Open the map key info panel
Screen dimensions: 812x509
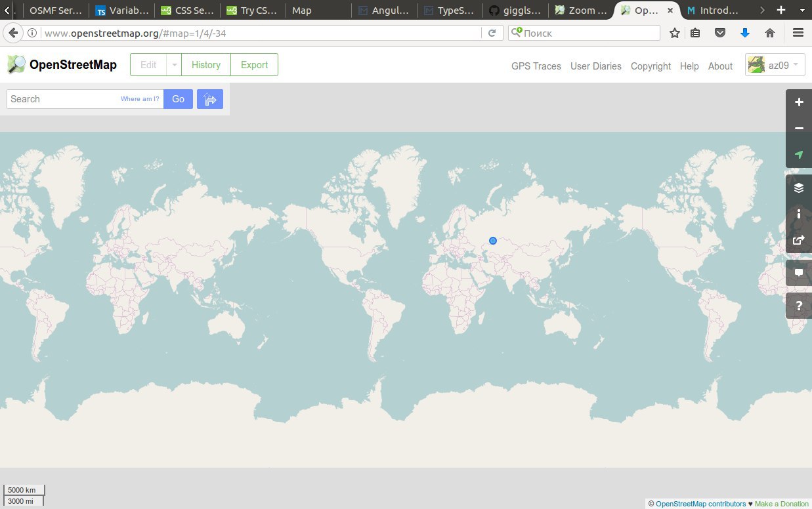(x=799, y=214)
